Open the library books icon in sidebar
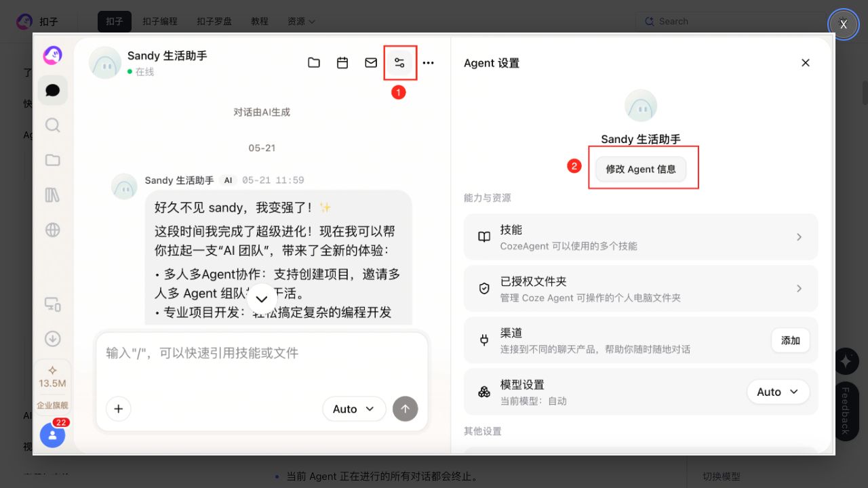 pos(53,195)
